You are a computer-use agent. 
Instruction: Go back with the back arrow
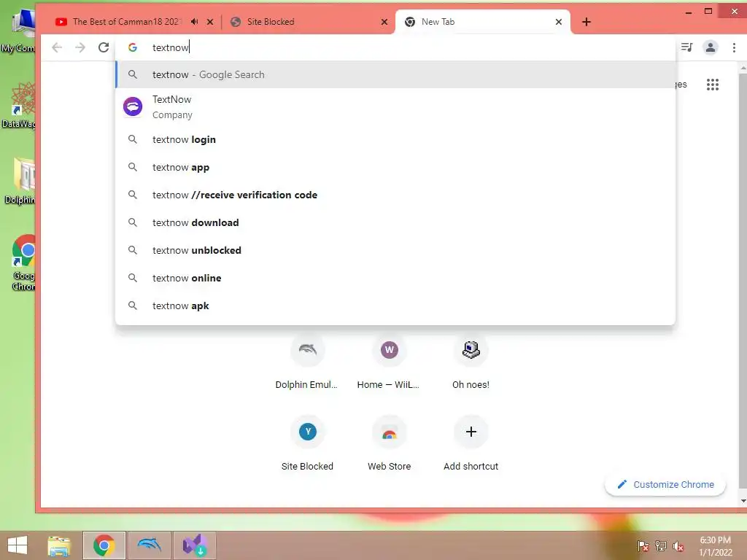point(57,47)
